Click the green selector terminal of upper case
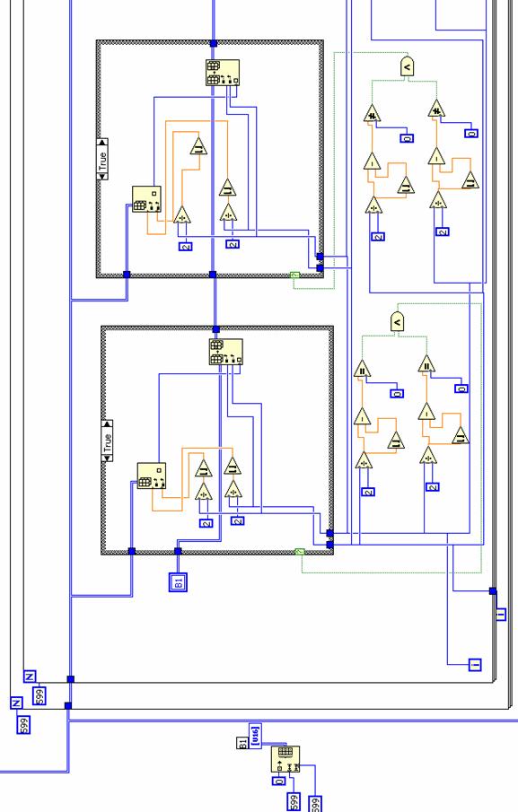 tap(294, 275)
